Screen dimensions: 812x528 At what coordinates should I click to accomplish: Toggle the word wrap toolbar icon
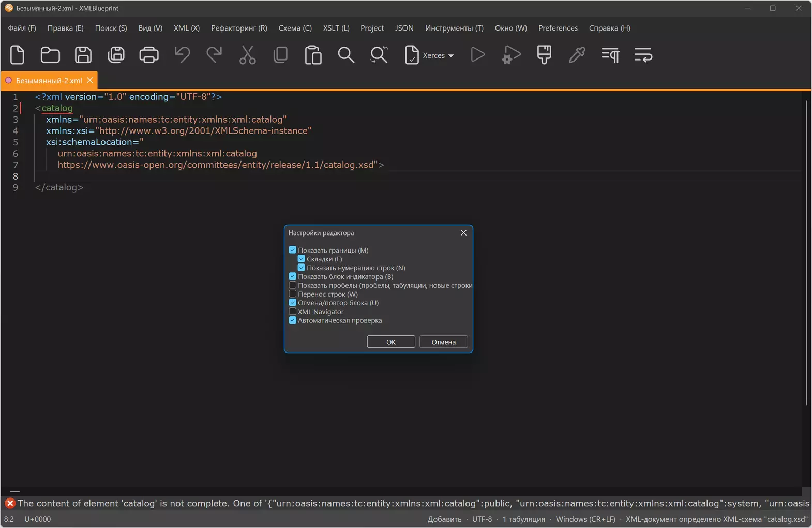(643, 55)
